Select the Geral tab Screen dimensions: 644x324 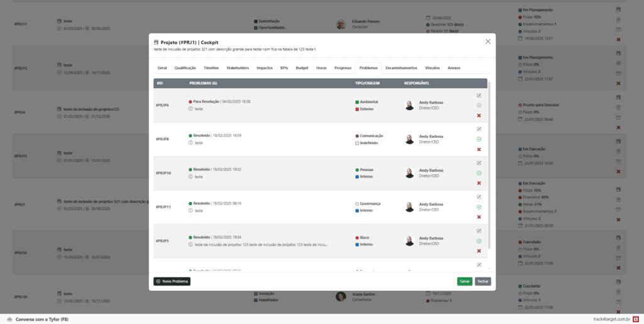point(162,67)
